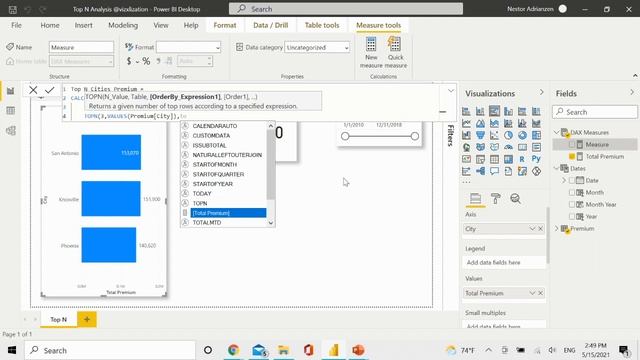Select the pie chart visual icon
The width and height of the screenshot is (640, 360).
point(508,135)
